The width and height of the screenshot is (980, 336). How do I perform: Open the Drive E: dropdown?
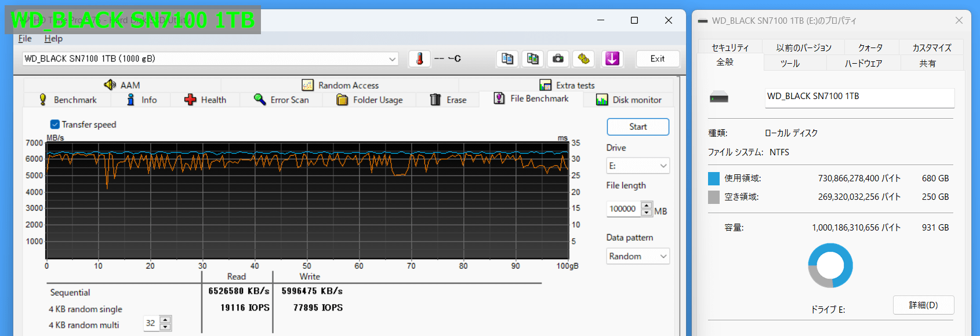point(663,166)
